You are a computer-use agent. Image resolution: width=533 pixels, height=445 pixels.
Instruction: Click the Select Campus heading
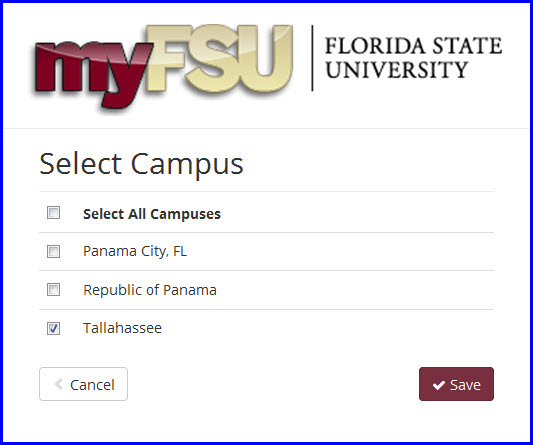pos(141,164)
